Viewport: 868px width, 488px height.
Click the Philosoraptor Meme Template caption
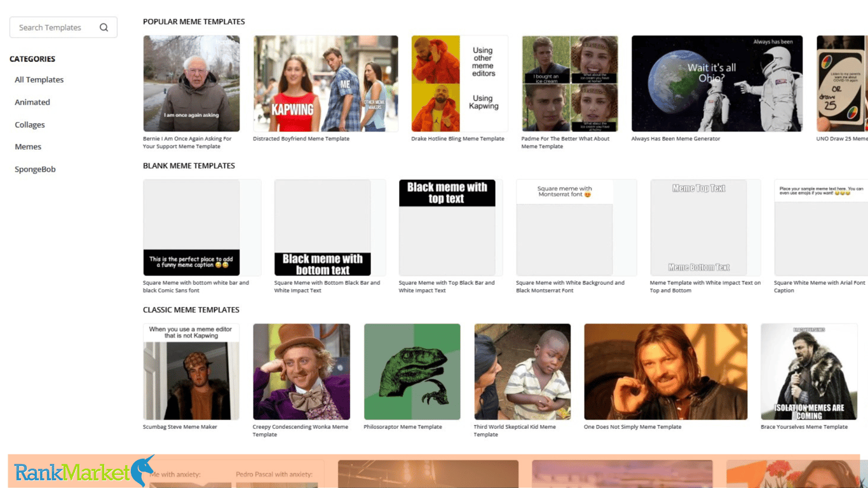pyautogui.click(x=403, y=427)
